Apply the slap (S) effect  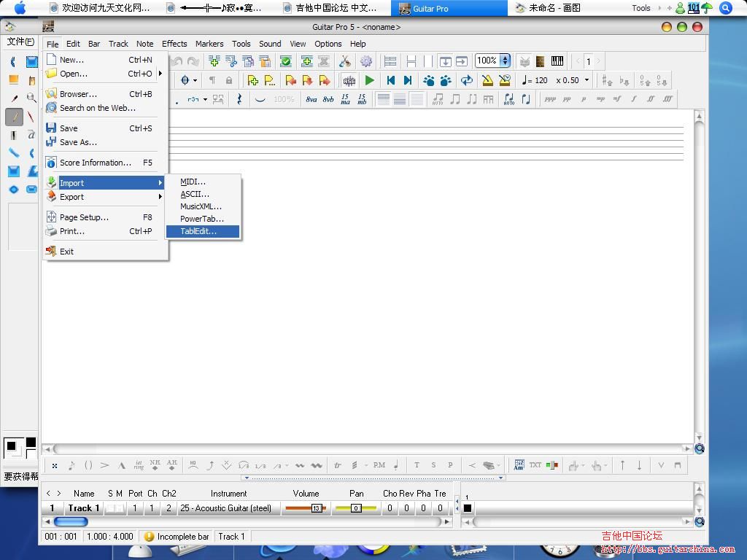point(433,464)
